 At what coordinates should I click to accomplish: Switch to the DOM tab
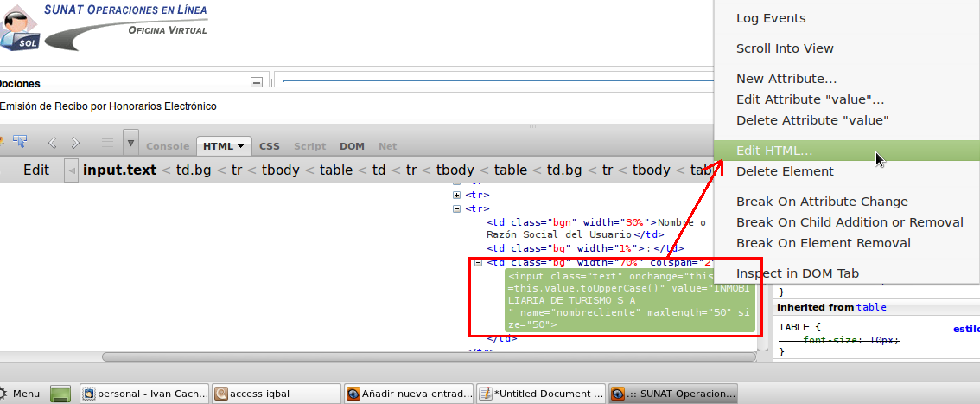pyautogui.click(x=352, y=145)
